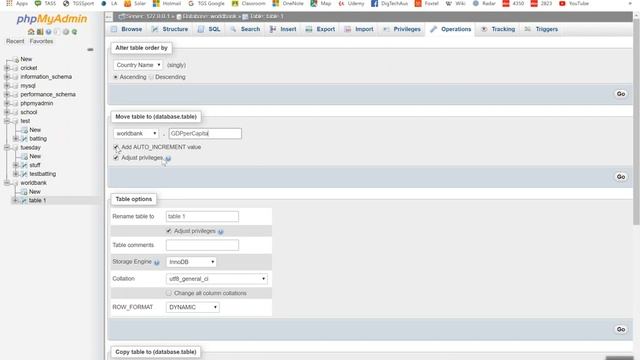Viewport: 640px width, 360px height.
Task: Open YouTube bookmark icon
Action: tap(562, 3)
